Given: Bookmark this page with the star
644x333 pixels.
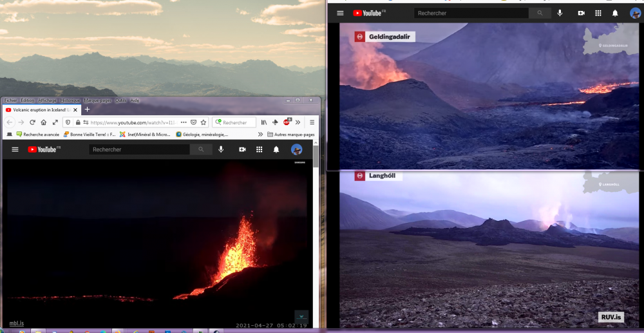Looking at the screenshot, I should [204, 122].
